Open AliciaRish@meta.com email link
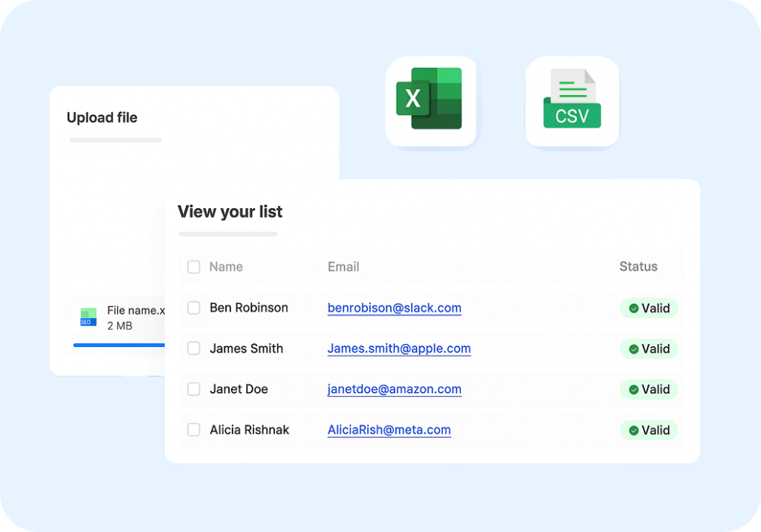 (389, 430)
